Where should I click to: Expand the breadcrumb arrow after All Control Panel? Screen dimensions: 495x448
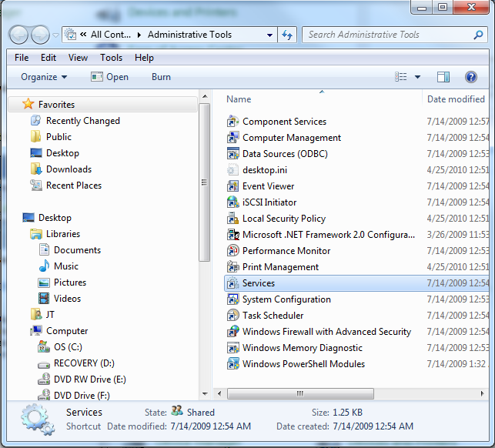139,35
